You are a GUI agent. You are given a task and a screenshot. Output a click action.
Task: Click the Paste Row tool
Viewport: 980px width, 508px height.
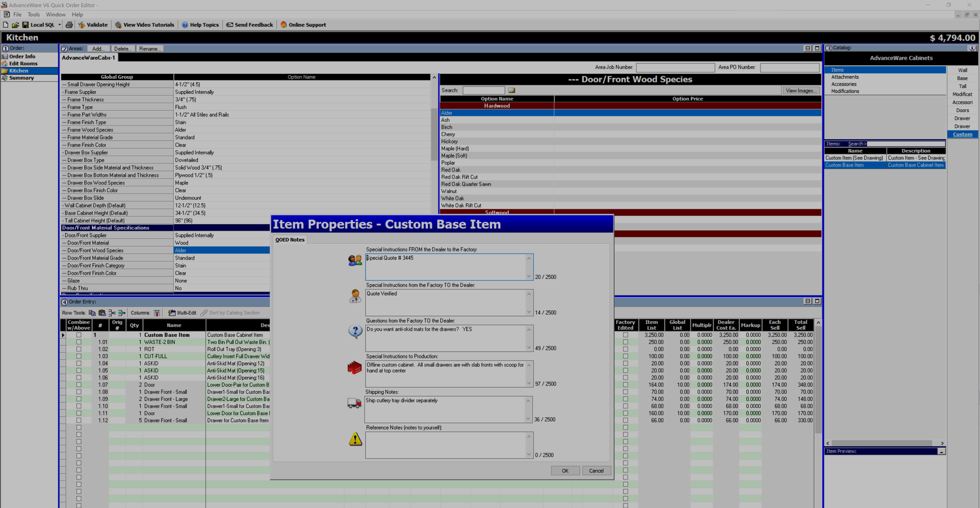click(x=102, y=313)
